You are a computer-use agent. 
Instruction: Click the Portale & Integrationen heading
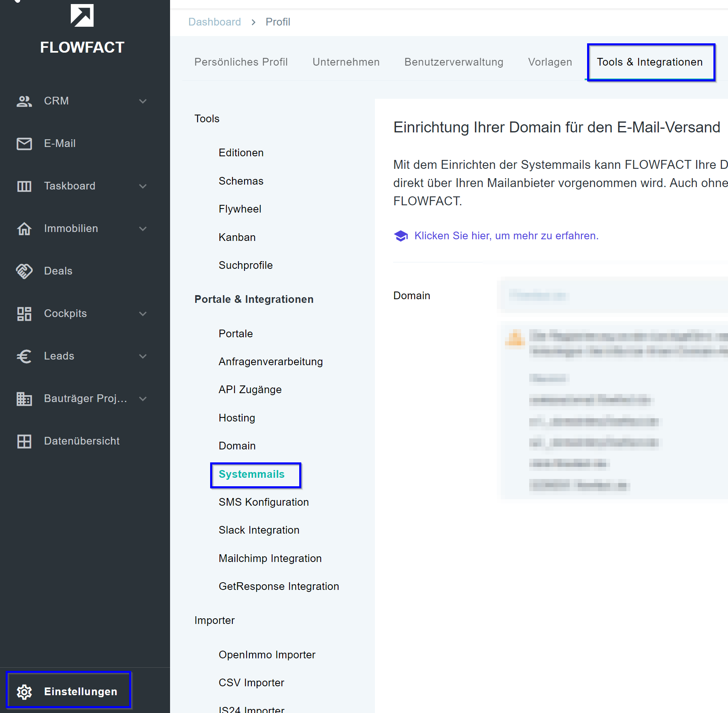tap(254, 299)
